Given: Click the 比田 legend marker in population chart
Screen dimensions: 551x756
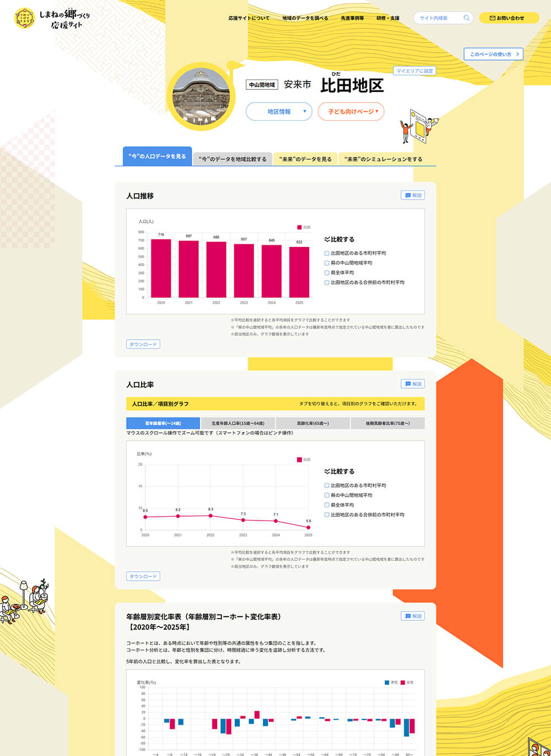Looking at the screenshot, I should point(300,227).
